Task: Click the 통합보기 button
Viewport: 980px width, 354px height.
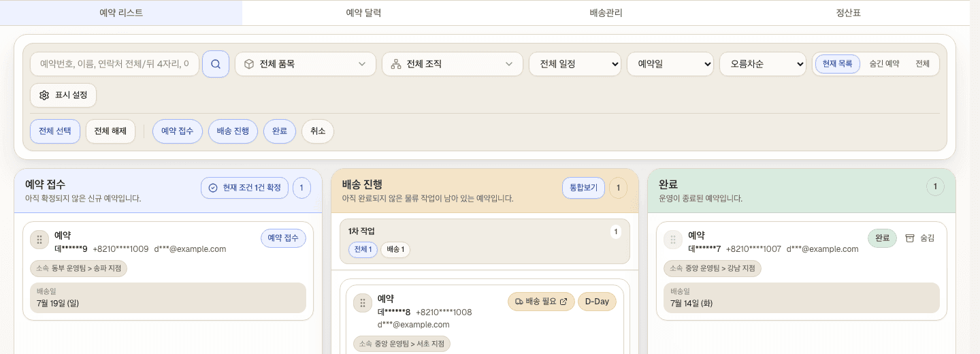Action: tap(583, 188)
